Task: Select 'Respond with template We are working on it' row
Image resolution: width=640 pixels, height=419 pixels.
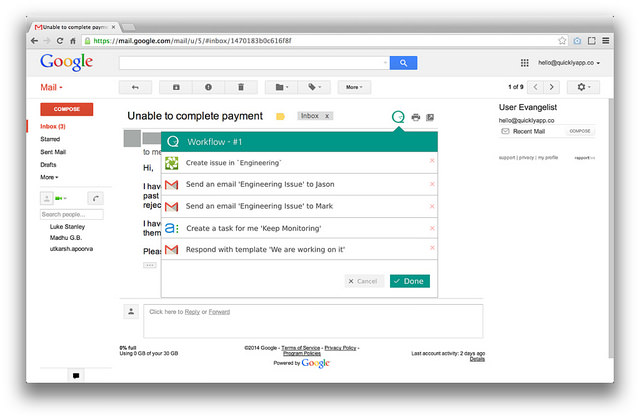Action: (299, 249)
